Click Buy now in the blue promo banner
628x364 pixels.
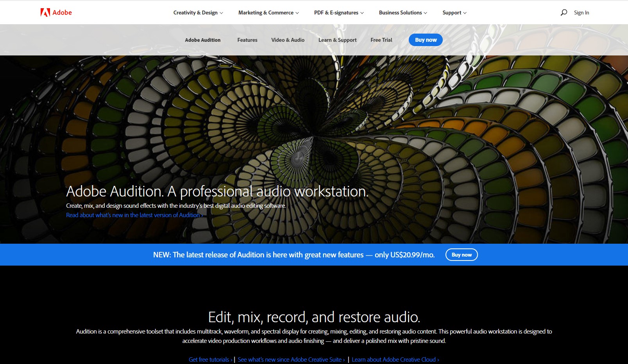click(x=462, y=255)
